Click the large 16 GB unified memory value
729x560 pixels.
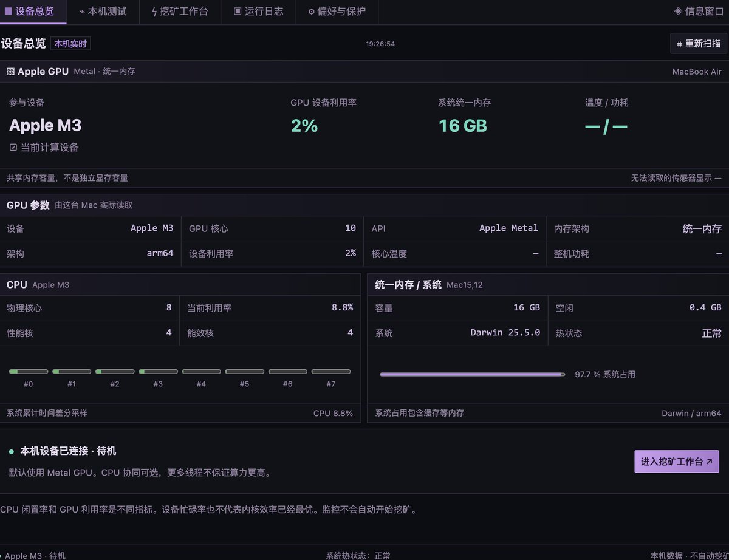tap(463, 126)
